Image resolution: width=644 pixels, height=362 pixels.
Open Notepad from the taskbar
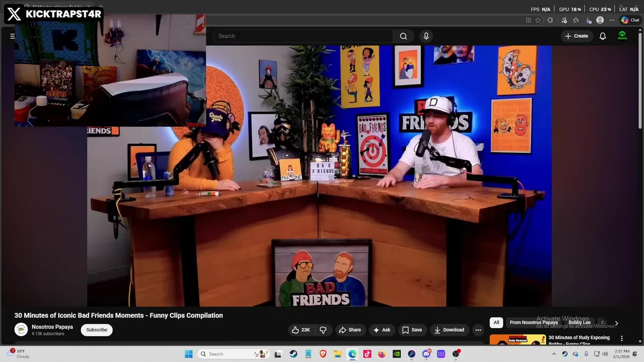click(308, 354)
